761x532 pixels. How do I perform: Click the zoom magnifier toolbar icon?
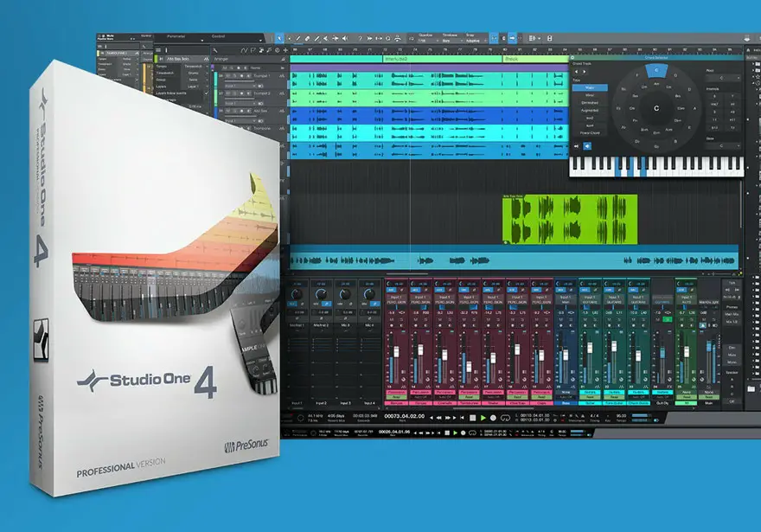click(387, 38)
